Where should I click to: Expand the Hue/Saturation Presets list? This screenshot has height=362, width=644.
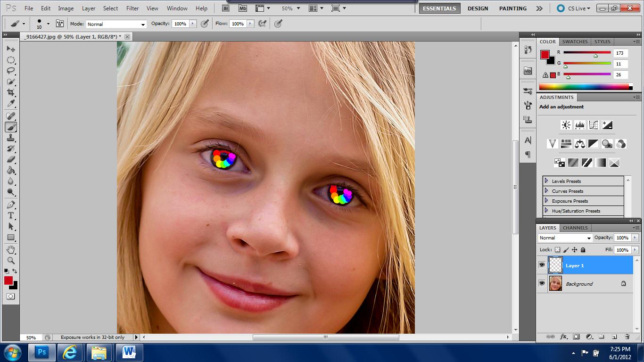[x=546, y=211]
